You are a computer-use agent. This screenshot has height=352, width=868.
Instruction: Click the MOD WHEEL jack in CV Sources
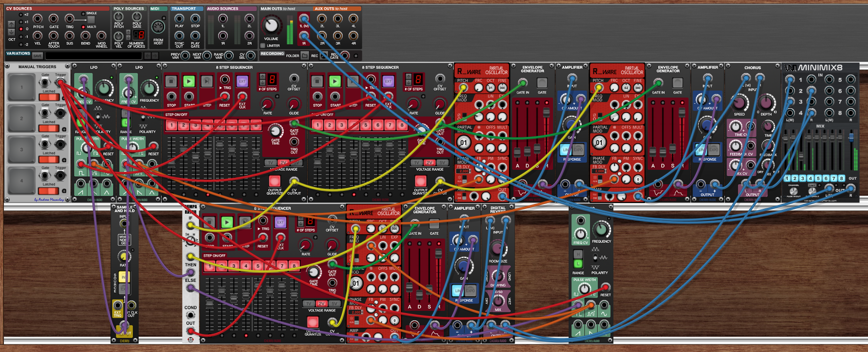pyautogui.click(x=101, y=36)
